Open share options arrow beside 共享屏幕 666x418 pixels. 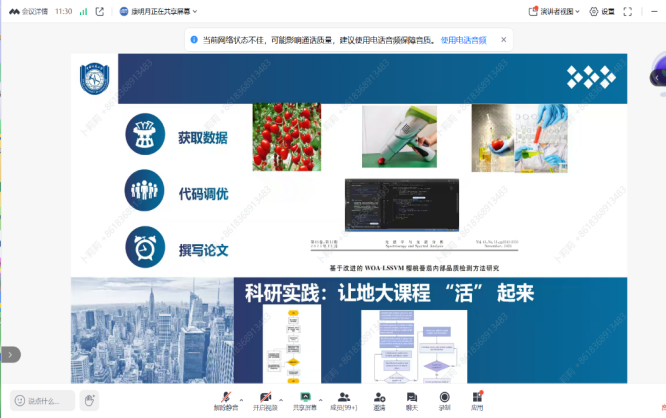pos(320,400)
